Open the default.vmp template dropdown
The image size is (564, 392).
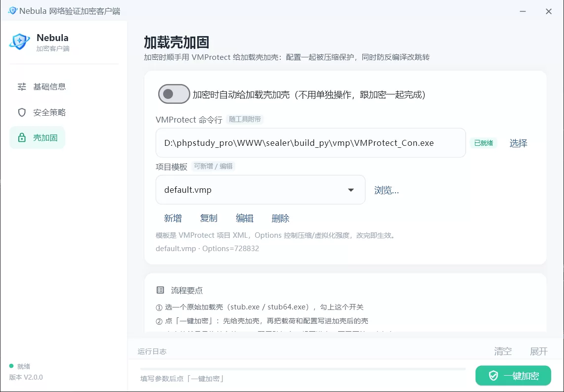(260, 190)
